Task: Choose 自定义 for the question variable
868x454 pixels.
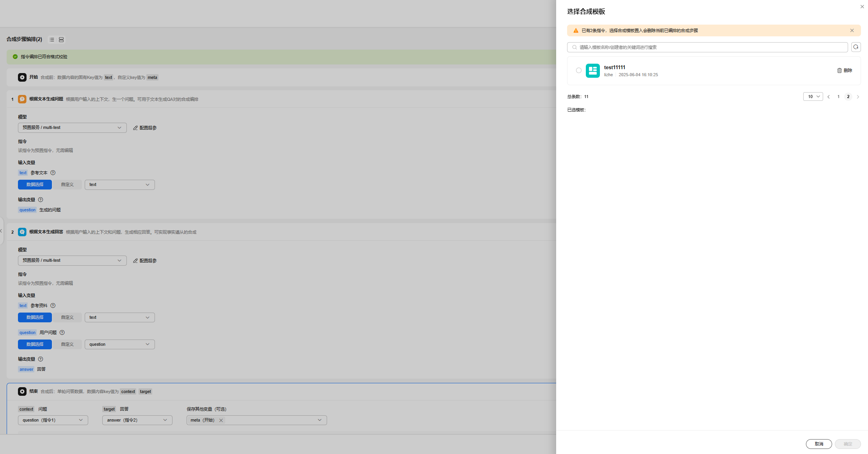Action: [x=67, y=344]
